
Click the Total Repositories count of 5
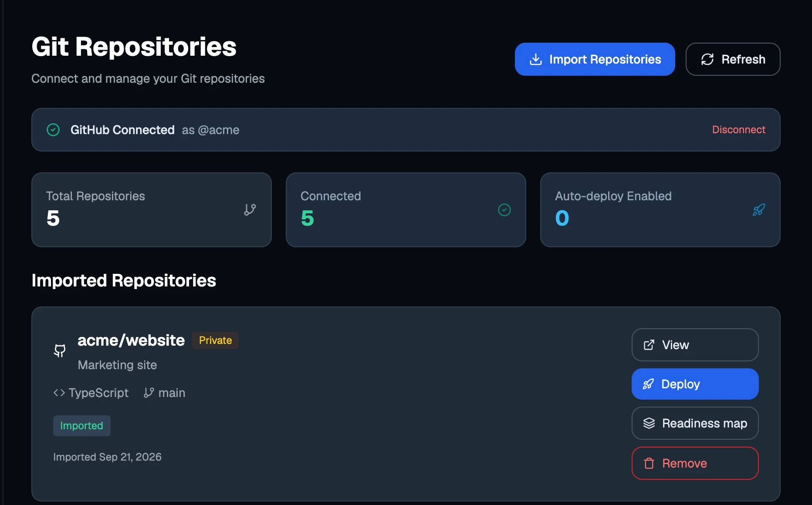tap(53, 218)
